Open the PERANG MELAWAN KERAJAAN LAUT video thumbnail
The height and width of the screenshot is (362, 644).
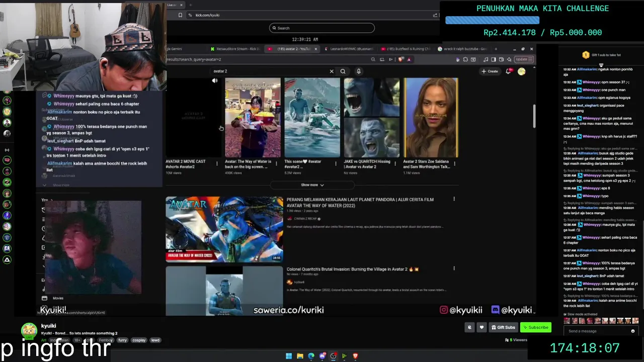pos(224,229)
